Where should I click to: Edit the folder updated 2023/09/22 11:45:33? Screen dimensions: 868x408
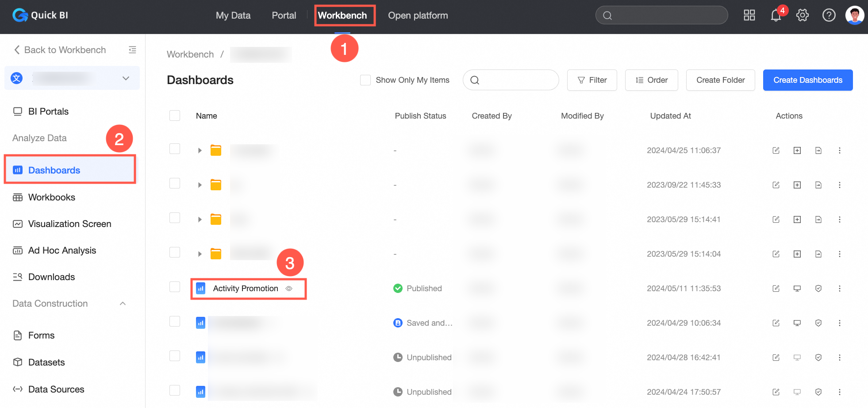coord(776,185)
